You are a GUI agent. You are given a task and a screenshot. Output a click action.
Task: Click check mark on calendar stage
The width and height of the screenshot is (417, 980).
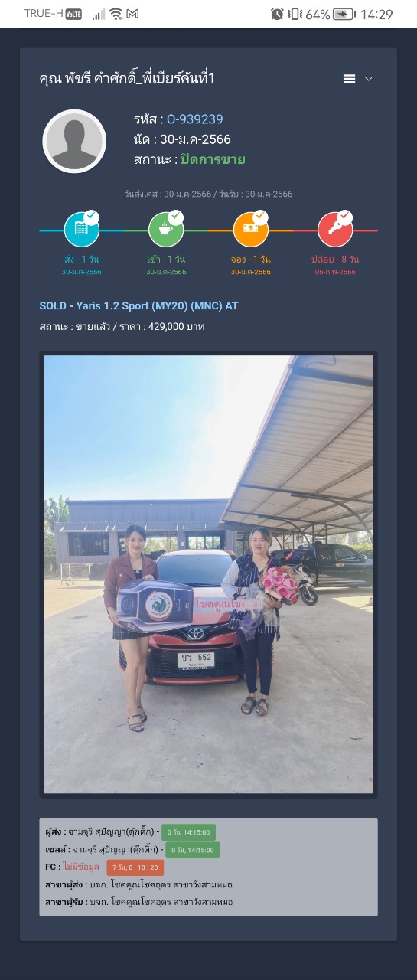pos(92,217)
